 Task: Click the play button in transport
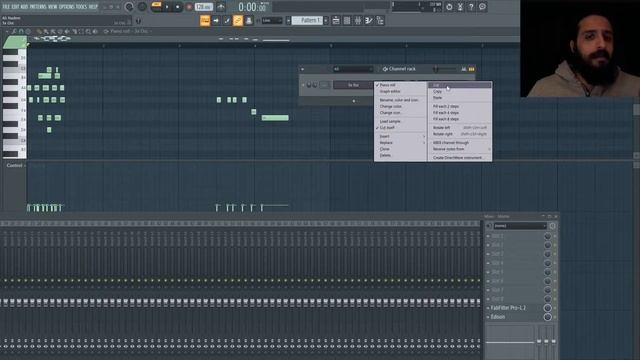coord(167,7)
